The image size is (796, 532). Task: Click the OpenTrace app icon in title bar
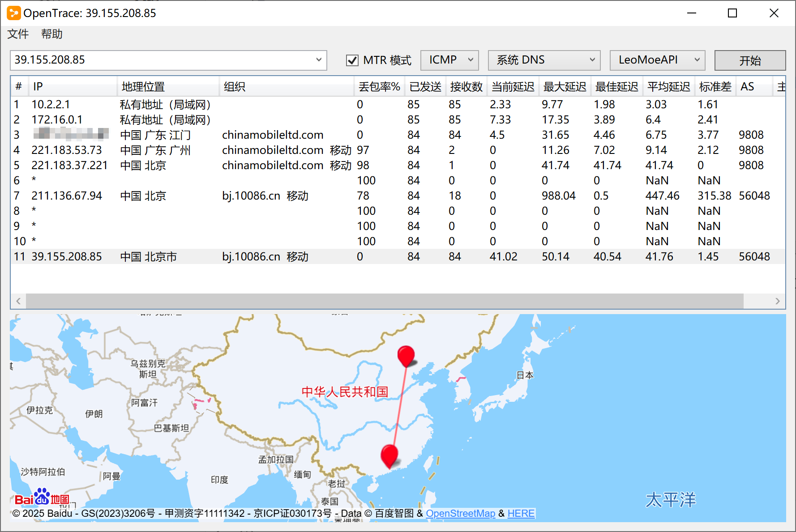(13, 13)
